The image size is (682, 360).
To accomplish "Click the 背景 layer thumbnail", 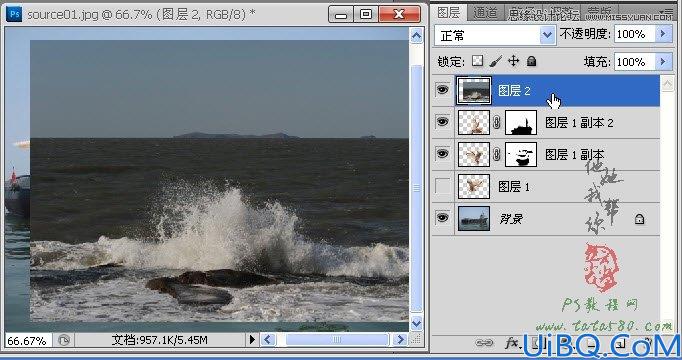I will tap(474, 218).
